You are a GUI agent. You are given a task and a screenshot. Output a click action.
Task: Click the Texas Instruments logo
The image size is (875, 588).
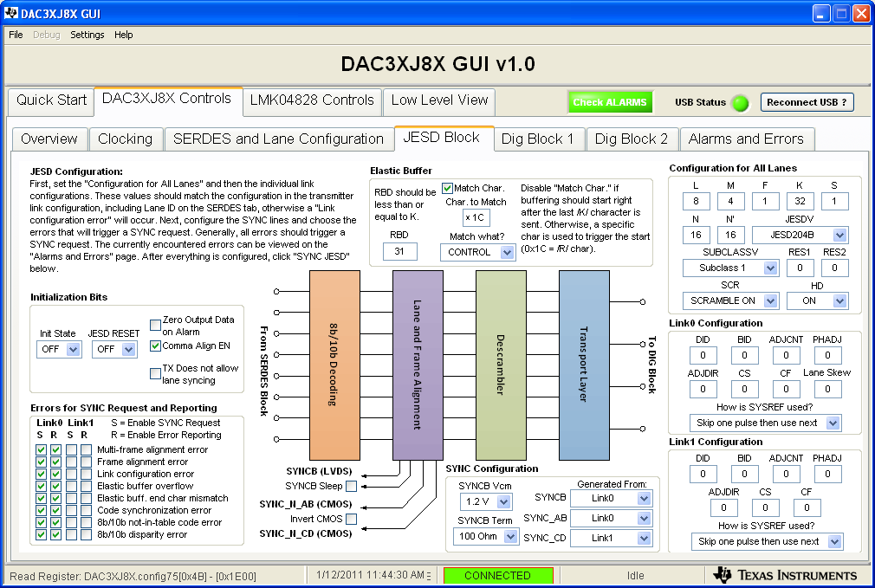785,575
